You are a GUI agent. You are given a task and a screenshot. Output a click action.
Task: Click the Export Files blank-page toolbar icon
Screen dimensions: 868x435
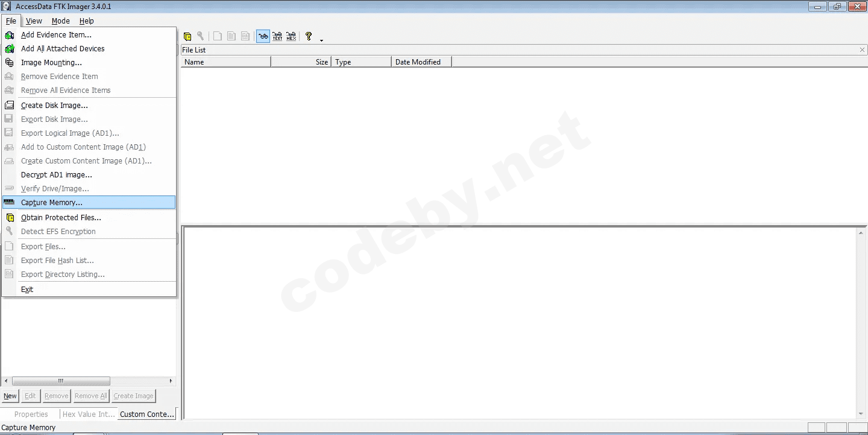click(218, 36)
